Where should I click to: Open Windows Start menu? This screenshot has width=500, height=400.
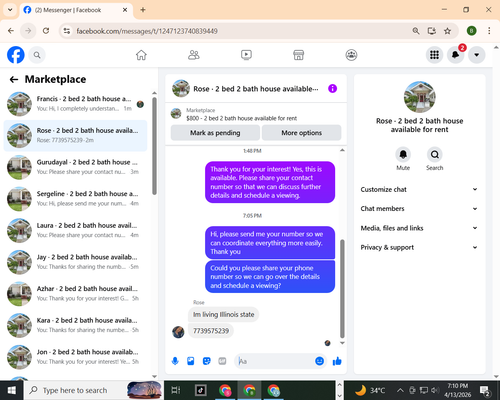pos(12,390)
